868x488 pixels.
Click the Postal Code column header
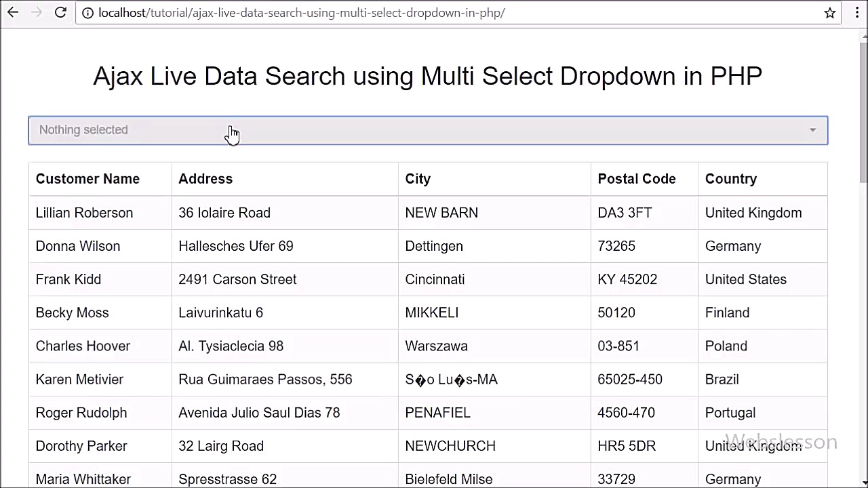(637, 178)
